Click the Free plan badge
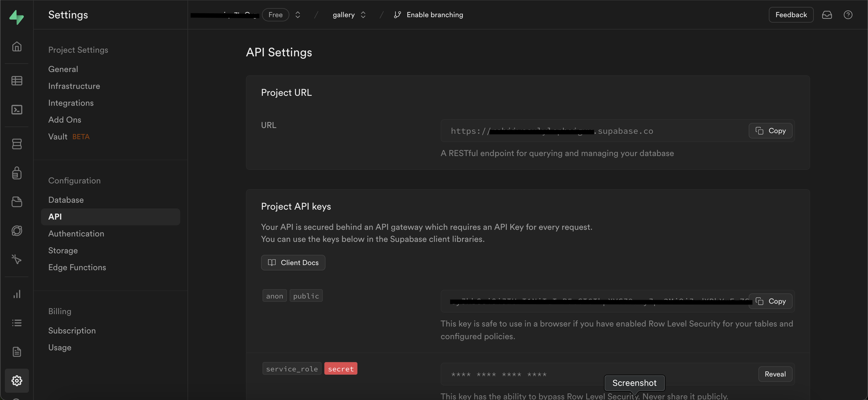 click(x=275, y=15)
